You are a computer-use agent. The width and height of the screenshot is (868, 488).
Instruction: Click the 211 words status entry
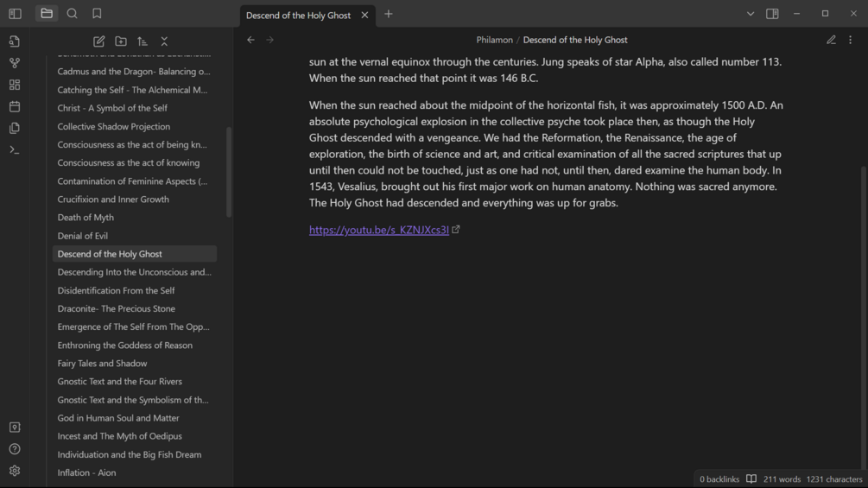pyautogui.click(x=782, y=479)
